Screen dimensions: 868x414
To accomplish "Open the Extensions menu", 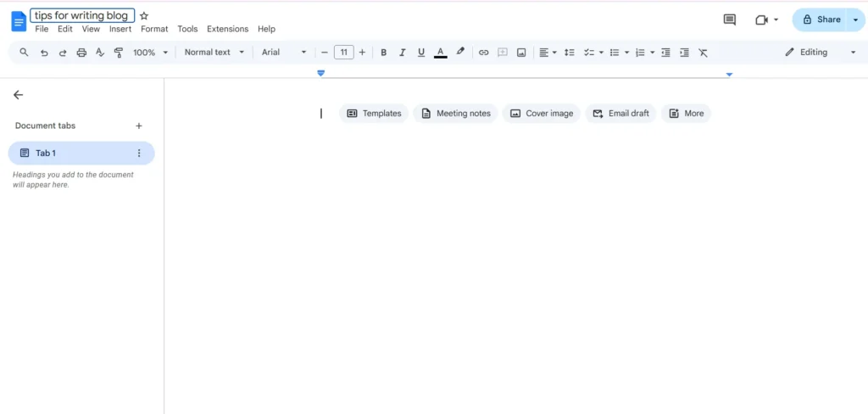I will pyautogui.click(x=227, y=29).
